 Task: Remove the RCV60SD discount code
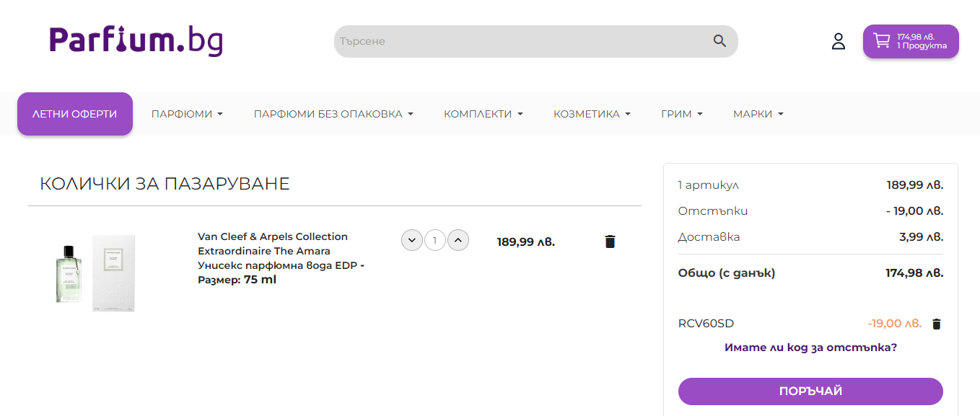point(937,324)
